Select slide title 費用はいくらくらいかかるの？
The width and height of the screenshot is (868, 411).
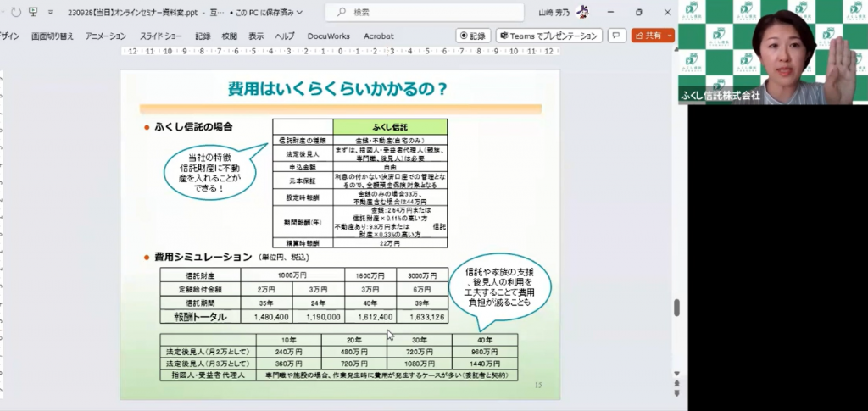[337, 89]
